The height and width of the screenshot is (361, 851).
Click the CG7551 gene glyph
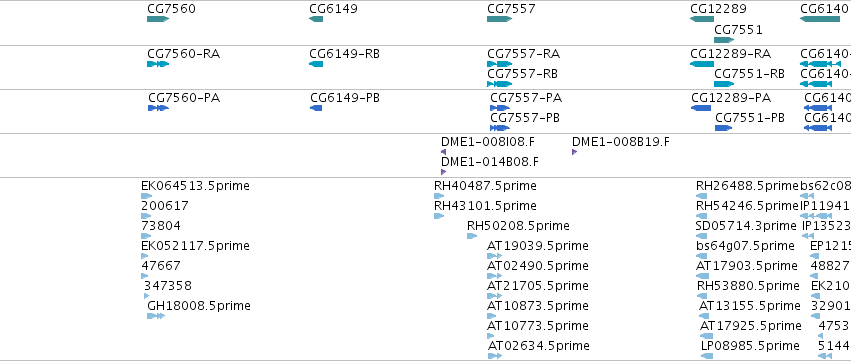click(x=724, y=40)
